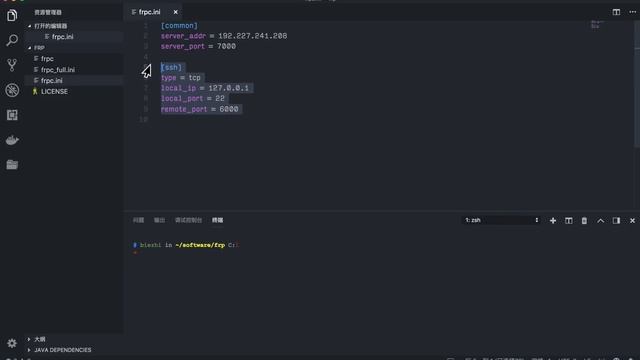Select the 1: zsh terminal dropdown
The width and height of the screenshot is (640, 360).
[502, 220]
